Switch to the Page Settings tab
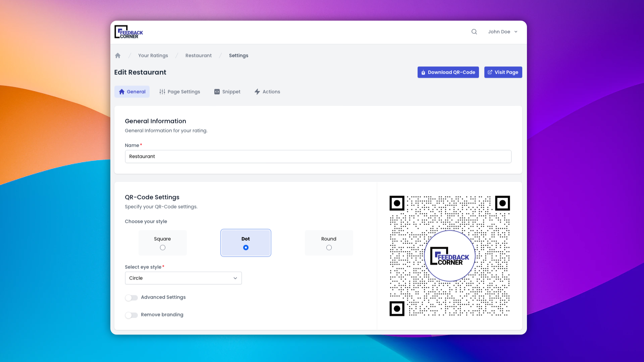Image resolution: width=644 pixels, height=362 pixels. [180, 92]
